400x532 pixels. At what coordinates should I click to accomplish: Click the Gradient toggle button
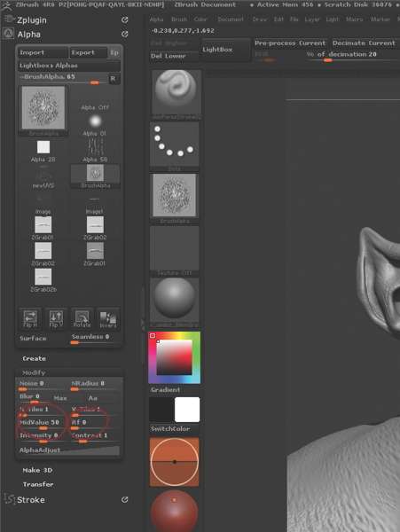(175, 390)
